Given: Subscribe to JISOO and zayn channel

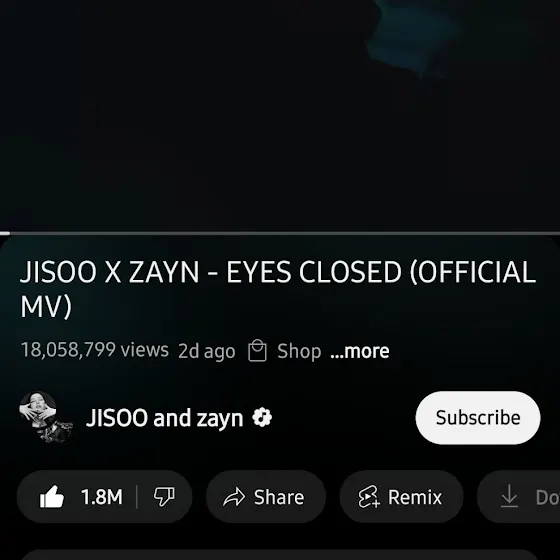Looking at the screenshot, I should tap(478, 418).
